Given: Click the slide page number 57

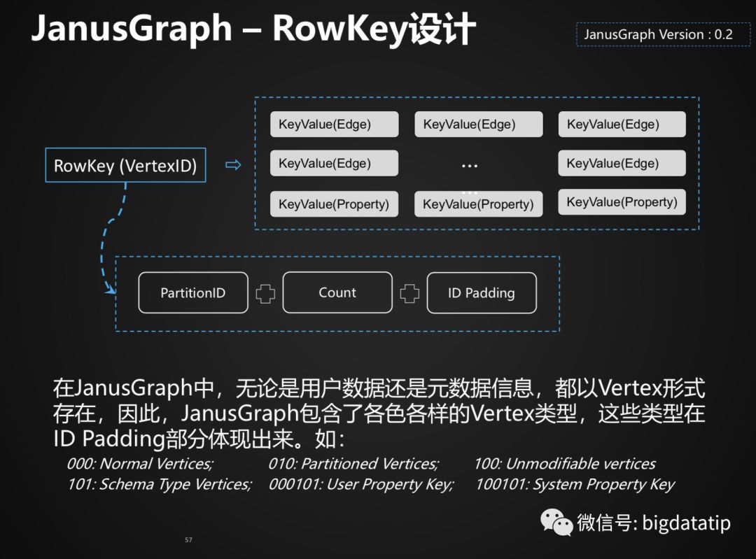Looking at the screenshot, I should point(188,539).
